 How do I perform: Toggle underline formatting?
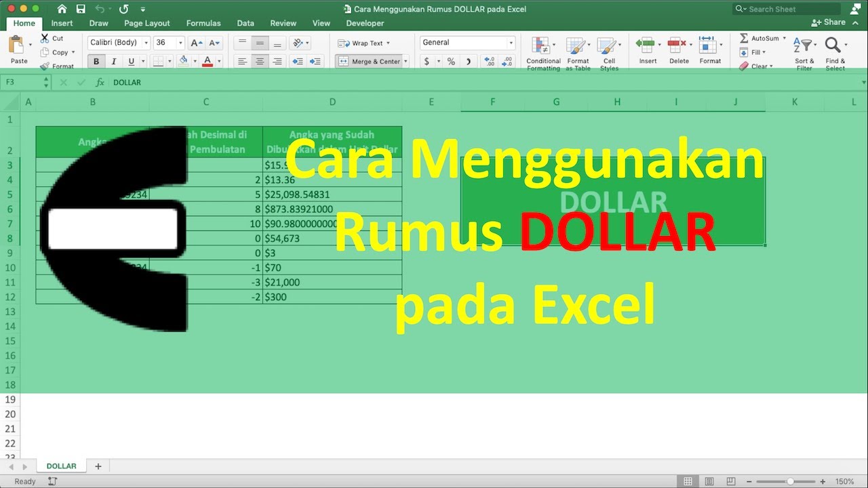pyautogui.click(x=131, y=62)
